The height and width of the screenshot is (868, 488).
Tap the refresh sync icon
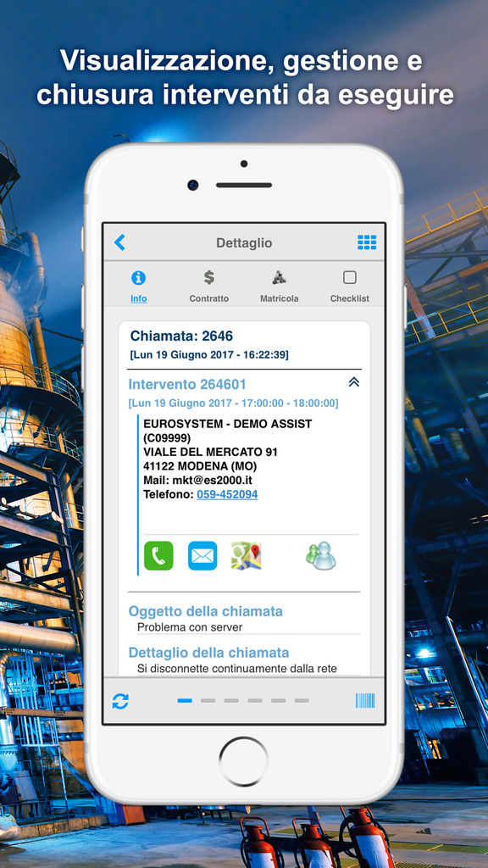pos(120,701)
